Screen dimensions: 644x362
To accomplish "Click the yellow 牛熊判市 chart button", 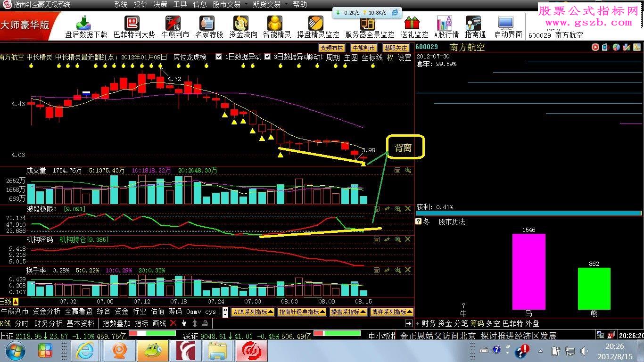I will click(364, 48).
